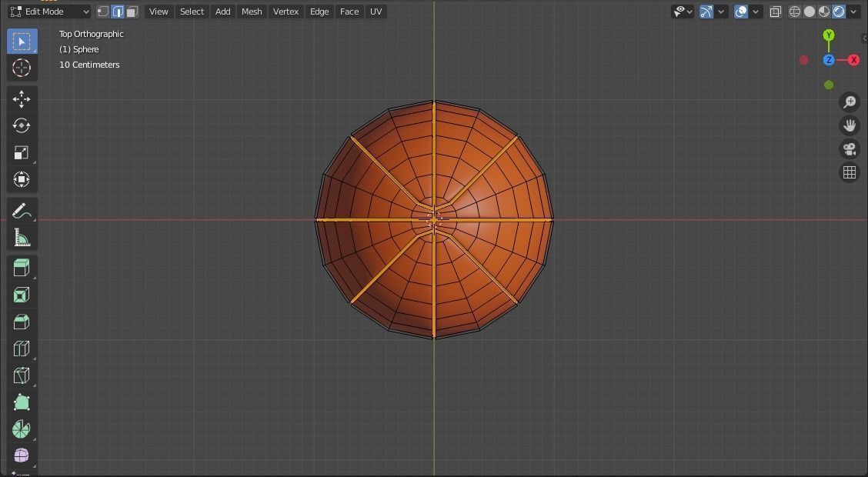The height and width of the screenshot is (477, 868).
Task: Choose the Spin tool
Action: (x=22, y=429)
